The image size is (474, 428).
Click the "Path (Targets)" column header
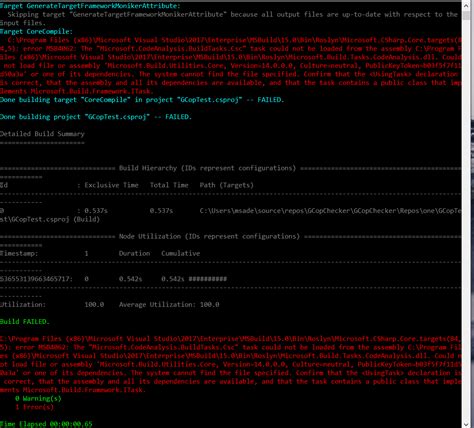(x=227, y=185)
